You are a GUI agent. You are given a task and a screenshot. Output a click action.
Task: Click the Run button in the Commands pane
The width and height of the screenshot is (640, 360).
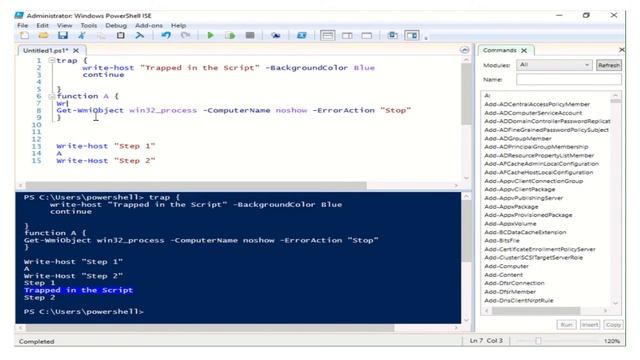coord(566,325)
